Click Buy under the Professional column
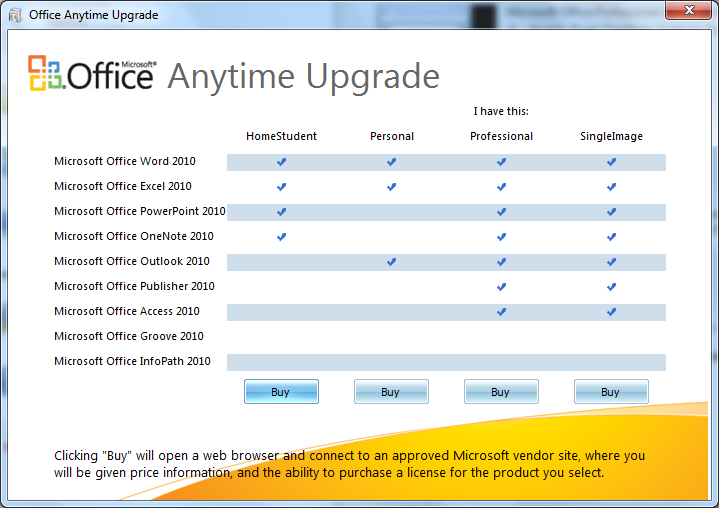This screenshot has width=719, height=508. [x=501, y=392]
